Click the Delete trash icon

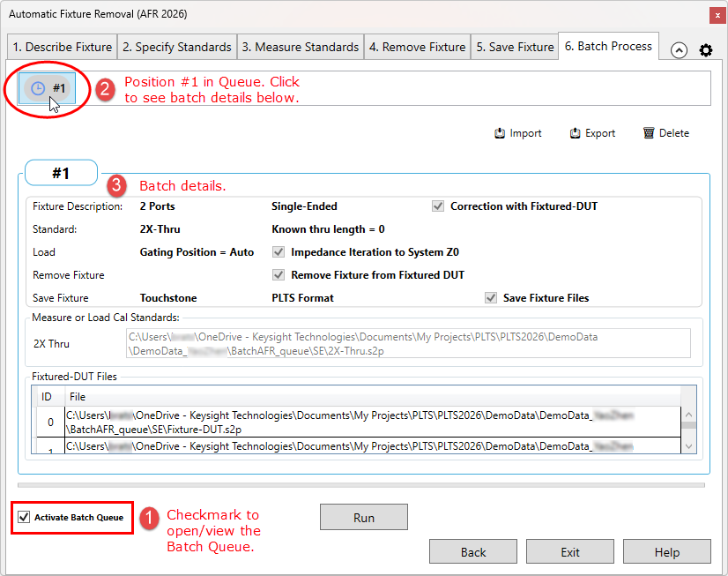click(x=650, y=133)
